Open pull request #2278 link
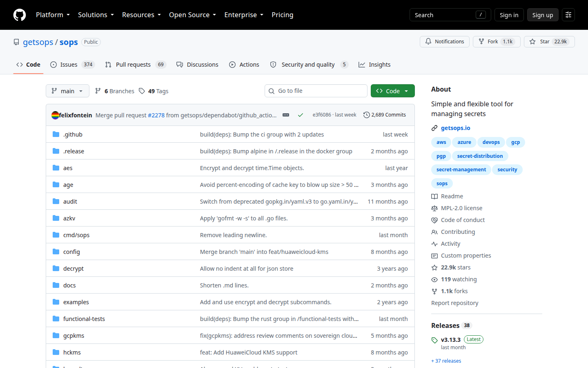588x368 pixels. coord(156,115)
